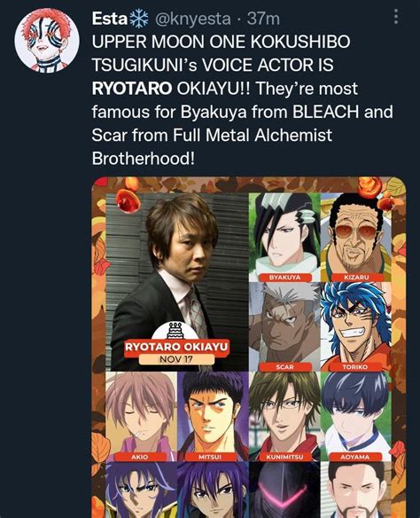This screenshot has height=518, width=420.
Task: Click the tweet text about Kokushibo
Action: click(x=243, y=100)
